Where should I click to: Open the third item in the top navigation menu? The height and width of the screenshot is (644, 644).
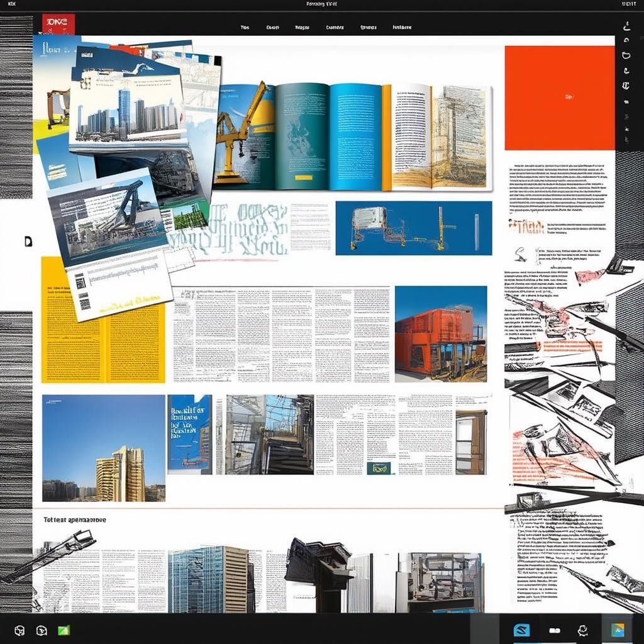pyautogui.click(x=303, y=28)
